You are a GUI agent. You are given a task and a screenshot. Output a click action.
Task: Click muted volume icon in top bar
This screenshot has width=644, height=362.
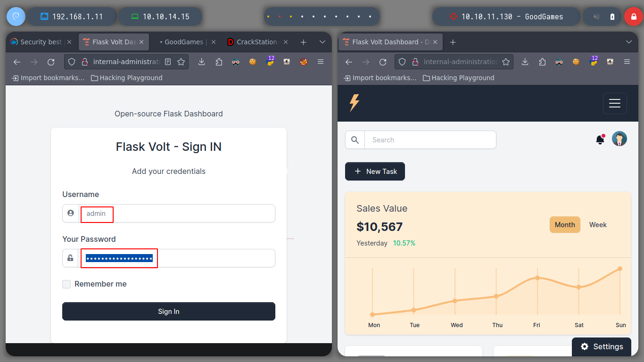click(x=596, y=16)
